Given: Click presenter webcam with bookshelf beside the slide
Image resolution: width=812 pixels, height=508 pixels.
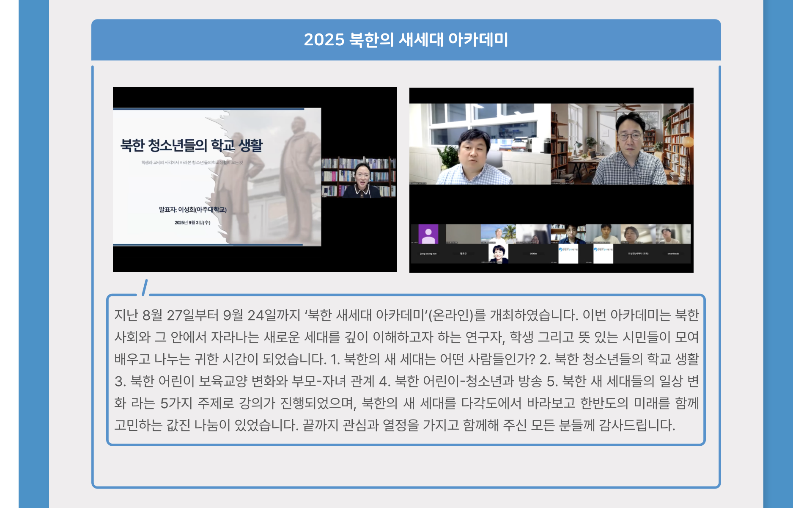Looking at the screenshot, I should click(359, 178).
